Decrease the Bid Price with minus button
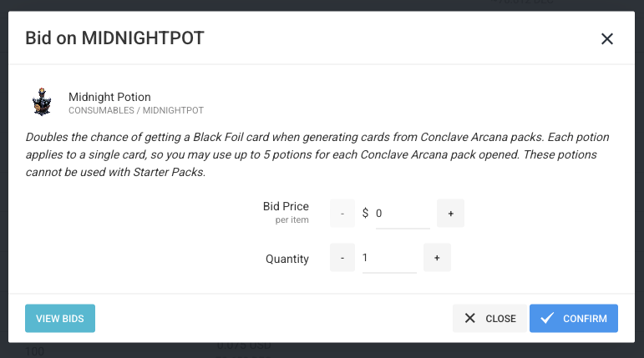The height and width of the screenshot is (358, 644). tap(342, 214)
